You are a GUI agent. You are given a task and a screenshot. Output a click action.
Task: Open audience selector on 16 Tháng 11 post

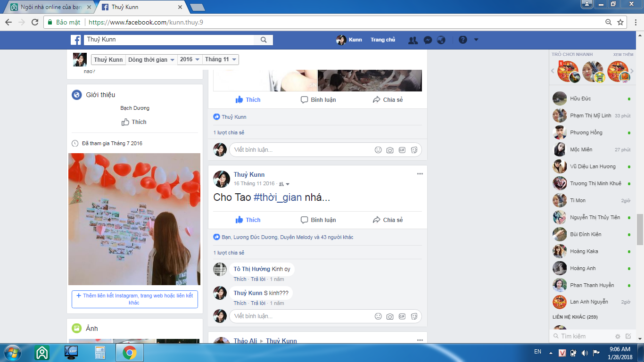[284, 184]
